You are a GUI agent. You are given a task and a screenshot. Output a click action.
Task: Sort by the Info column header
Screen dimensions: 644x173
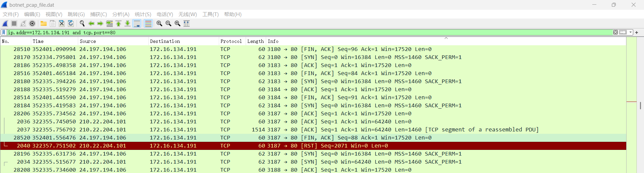click(446, 41)
